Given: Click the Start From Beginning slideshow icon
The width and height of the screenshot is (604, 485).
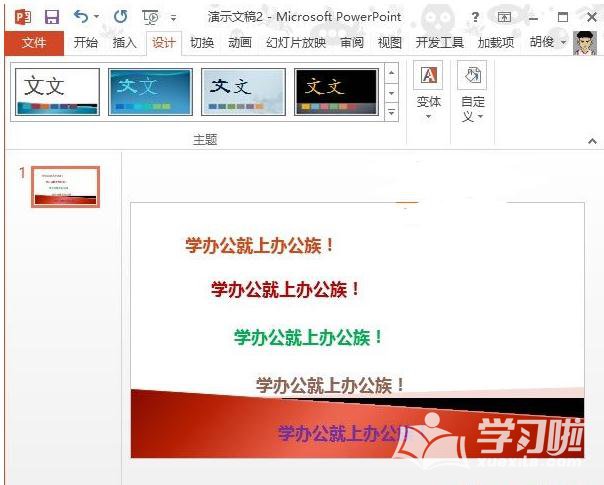Looking at the screenshot, I should 151,17.
